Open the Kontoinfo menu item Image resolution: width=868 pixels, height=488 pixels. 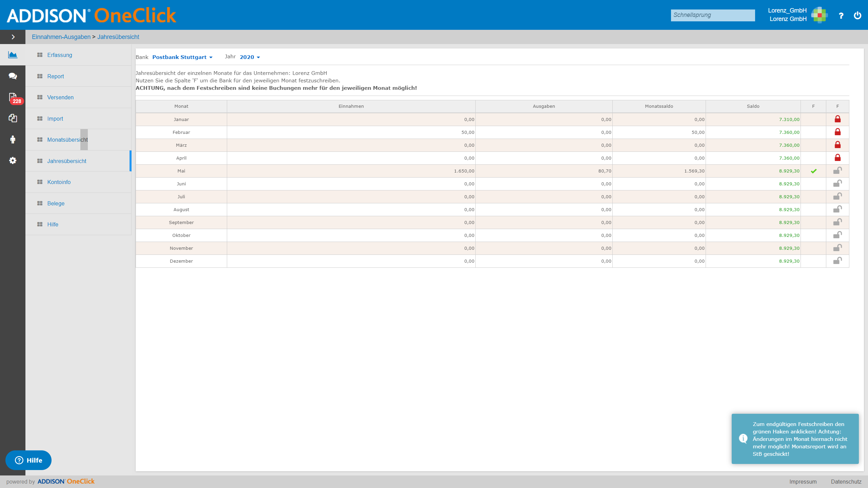(x=78, y=182)
